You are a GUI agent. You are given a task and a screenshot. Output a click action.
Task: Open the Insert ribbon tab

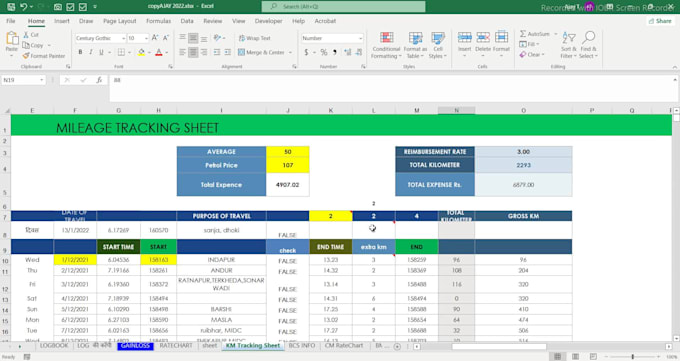(x=62, y=21)
